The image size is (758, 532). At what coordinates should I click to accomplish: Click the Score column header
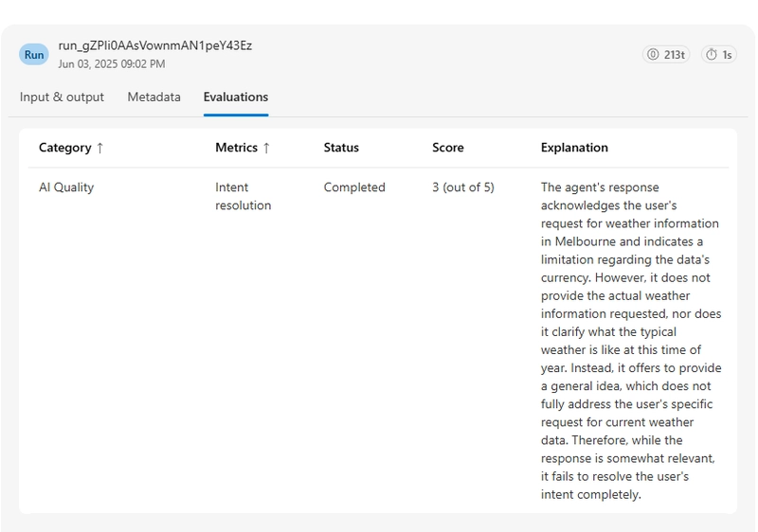(x=448, y=148)
